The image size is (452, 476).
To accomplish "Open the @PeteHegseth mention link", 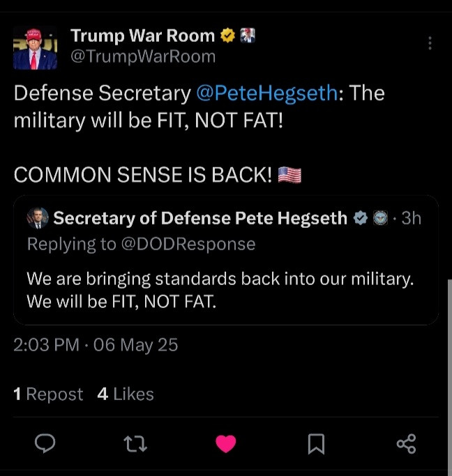I will coord(266,93).
